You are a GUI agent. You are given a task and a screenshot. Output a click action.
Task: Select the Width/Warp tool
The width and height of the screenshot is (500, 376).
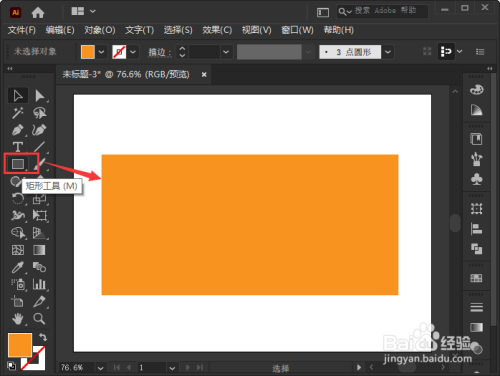click(18, 216)
